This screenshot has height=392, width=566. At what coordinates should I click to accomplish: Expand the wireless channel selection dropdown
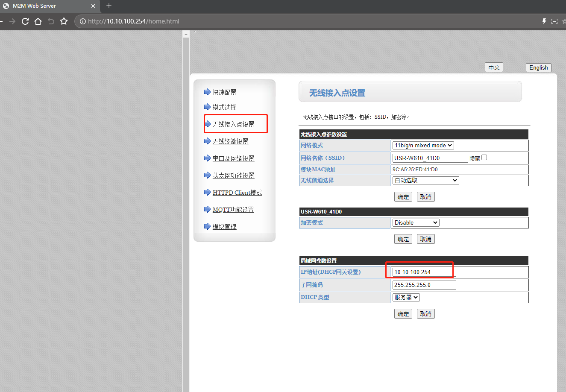point(425,181)
